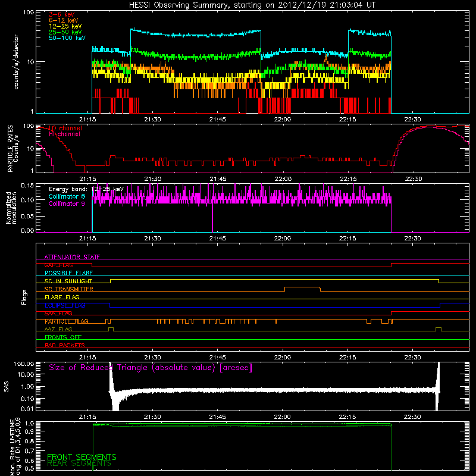The height and width of the screenshot is (476, 476).
Task: Select the 12-25 keV legend label in the top plot
Action: coord(65,26)
